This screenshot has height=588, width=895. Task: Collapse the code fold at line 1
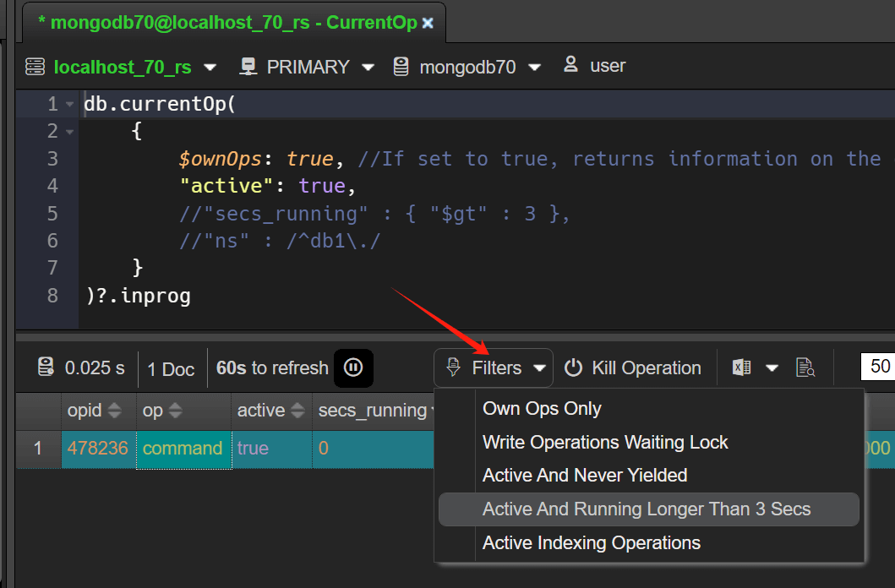pyautogui.click(x=69, y=105)
